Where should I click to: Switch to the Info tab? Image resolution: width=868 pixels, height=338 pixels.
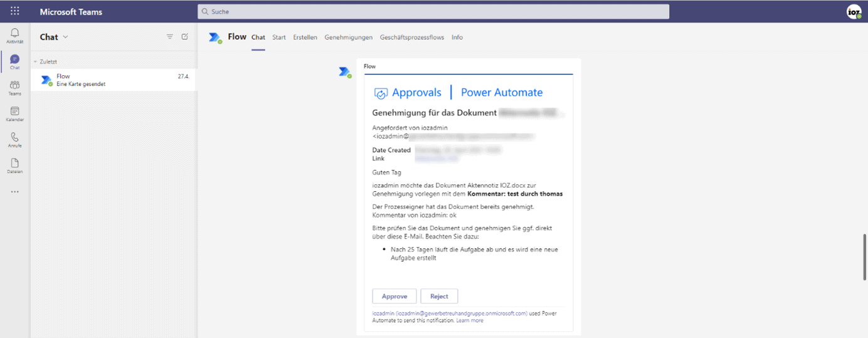point(457,38)
